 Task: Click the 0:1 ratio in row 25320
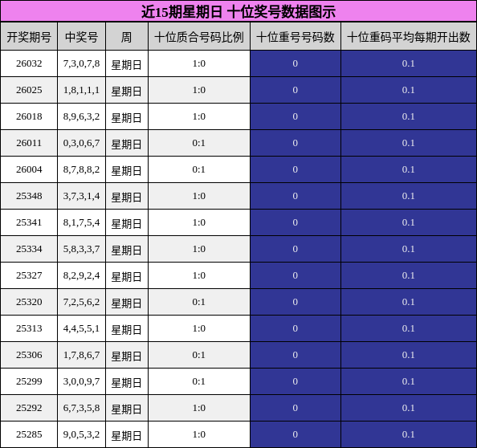[199, 302]
